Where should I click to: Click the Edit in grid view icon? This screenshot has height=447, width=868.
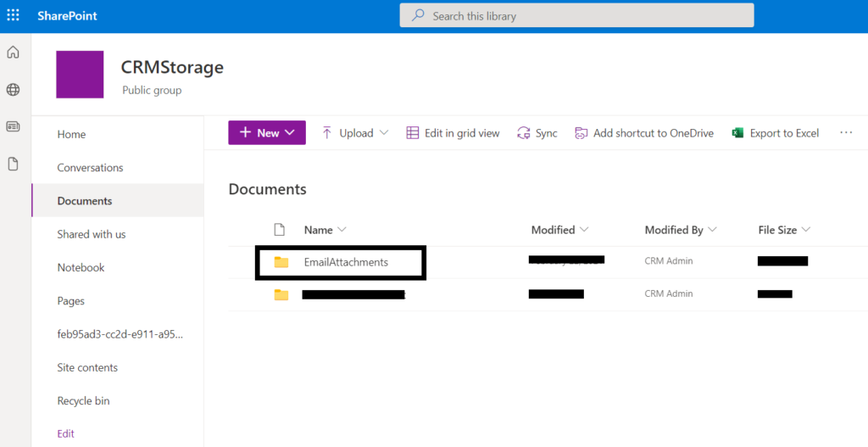(x=413, y=133)
